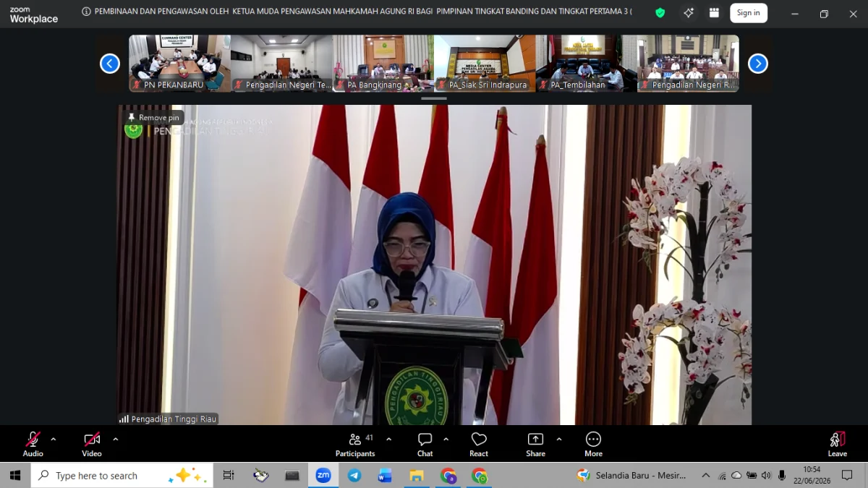This screenshot has width=868, height=488.
Task: Expand video options arrow beside Video
Action: coord(115,439)
